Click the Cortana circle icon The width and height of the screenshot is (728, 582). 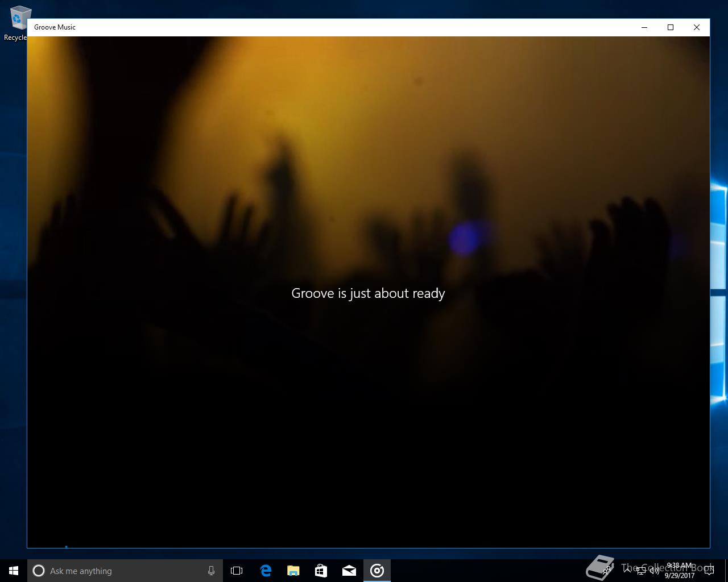coord(39,571)
